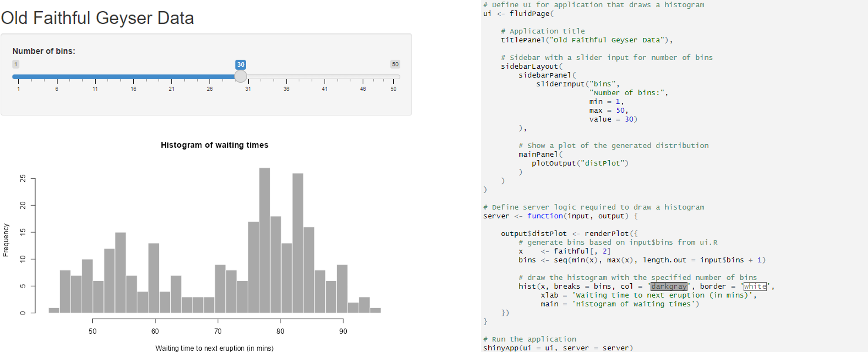
Task: Click the slider maximum badge showing 50
Action: (395, 64)
